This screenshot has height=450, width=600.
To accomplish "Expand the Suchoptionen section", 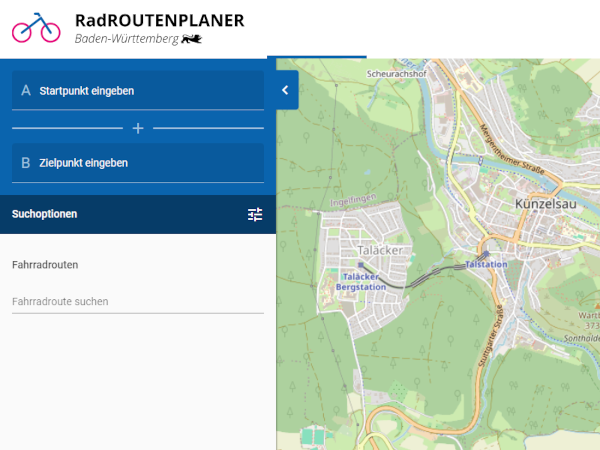I will [x=45, y=214].
